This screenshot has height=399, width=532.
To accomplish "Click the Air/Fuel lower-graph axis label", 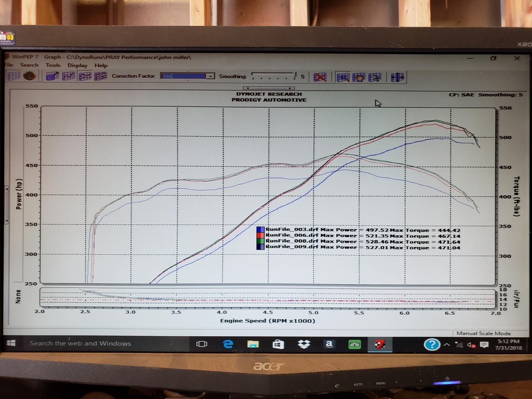I will coord(516,299).
